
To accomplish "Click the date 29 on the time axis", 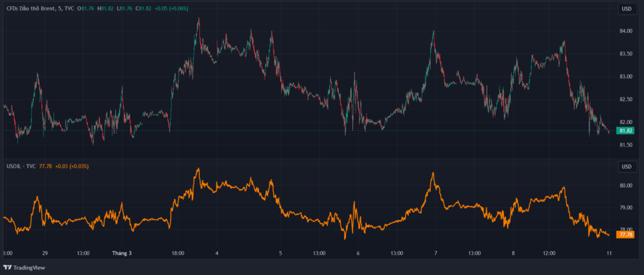I will [45, 253].
